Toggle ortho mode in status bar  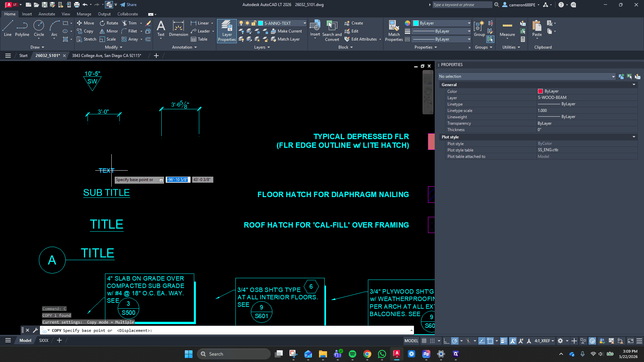[x=446, y=341]
